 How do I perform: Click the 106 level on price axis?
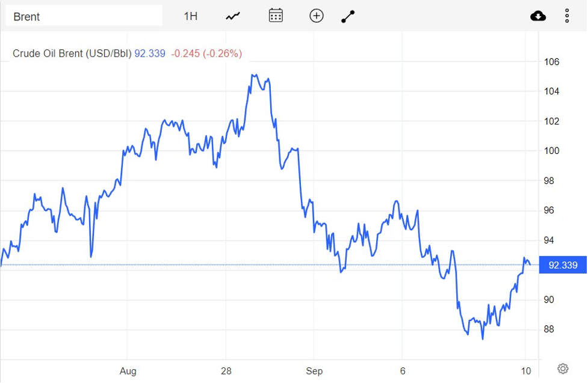[x=552, y=62]
